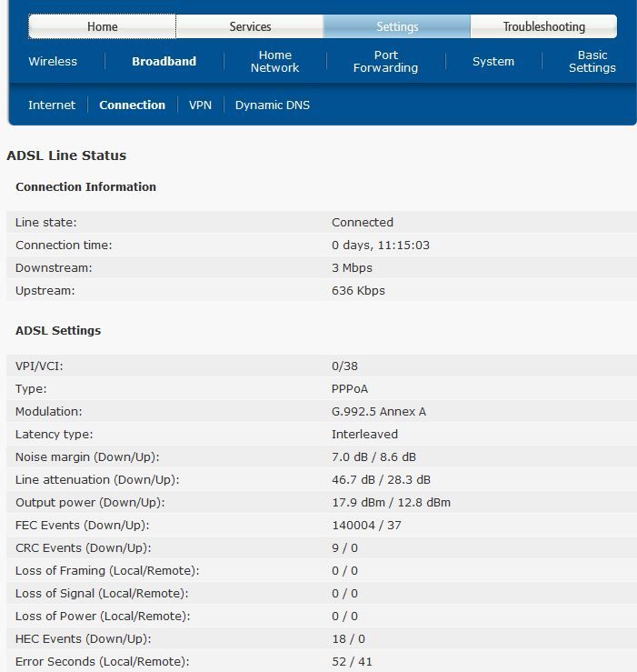
Task: Select the Connection sub-navigation link
Action: tap(132, 105)
